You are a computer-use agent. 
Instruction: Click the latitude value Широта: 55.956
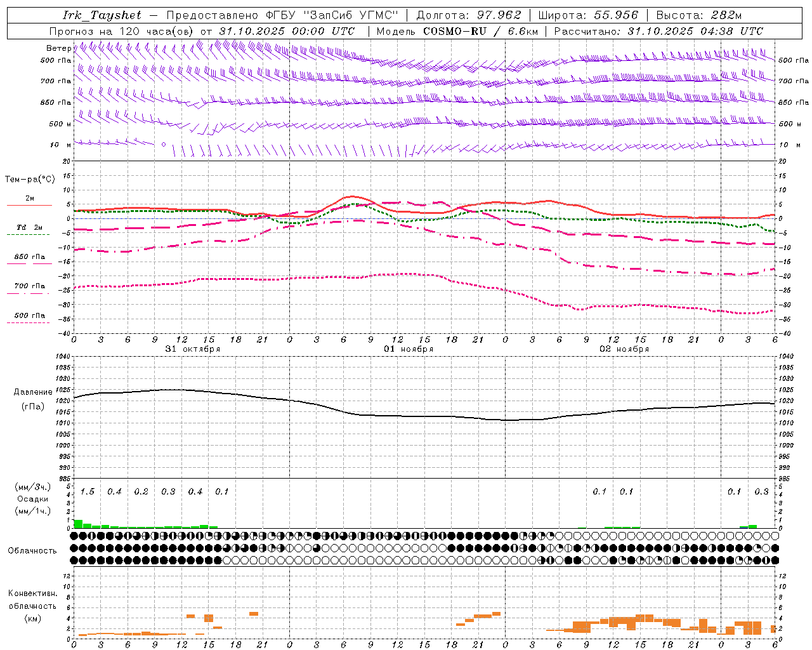[x=588, y=15]
